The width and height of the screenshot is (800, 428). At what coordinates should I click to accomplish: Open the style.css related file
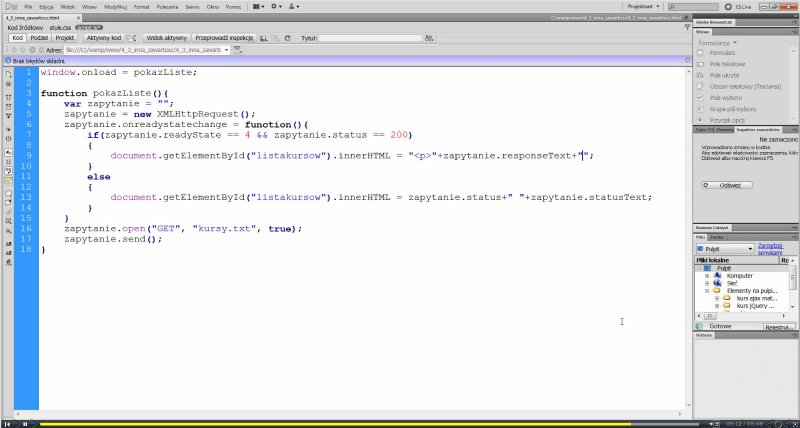click(60, 28)
